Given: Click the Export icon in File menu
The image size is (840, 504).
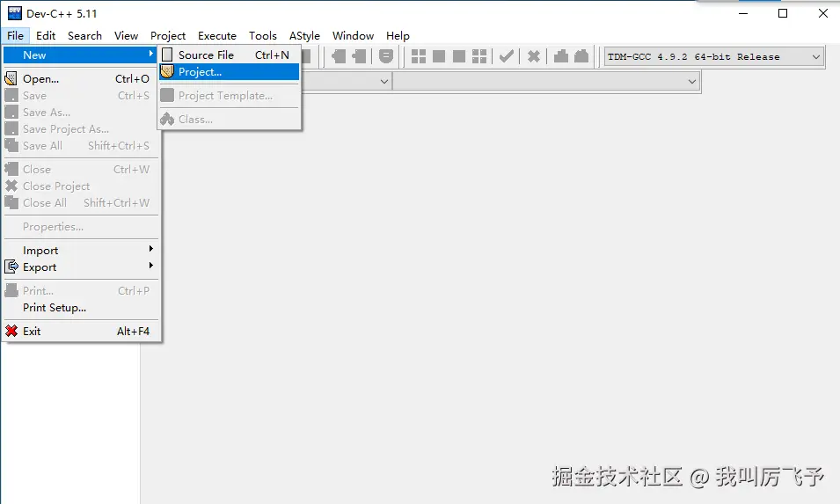Looking at the screenshot, I should click(11, 267).
